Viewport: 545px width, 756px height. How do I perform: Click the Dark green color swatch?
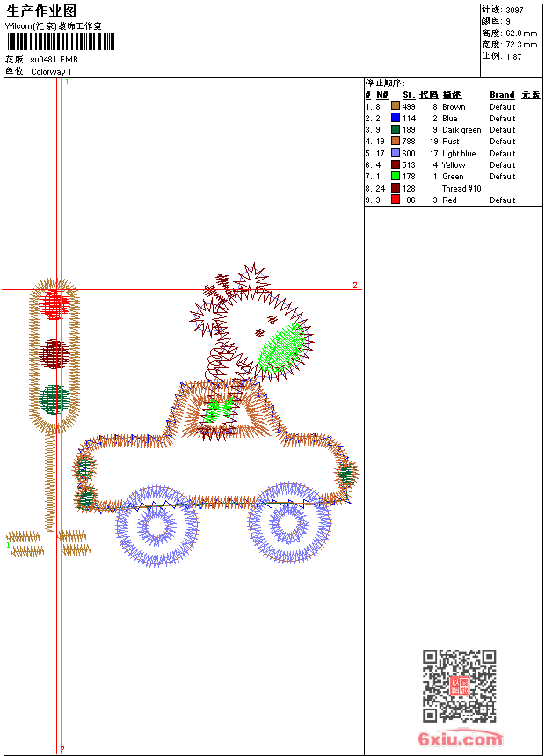coord(395,129)
